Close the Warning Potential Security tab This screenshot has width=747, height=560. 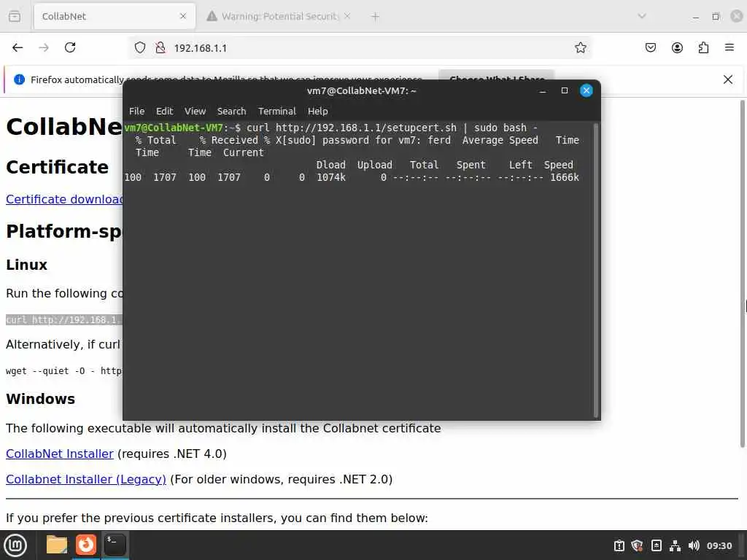pos(347,16)
